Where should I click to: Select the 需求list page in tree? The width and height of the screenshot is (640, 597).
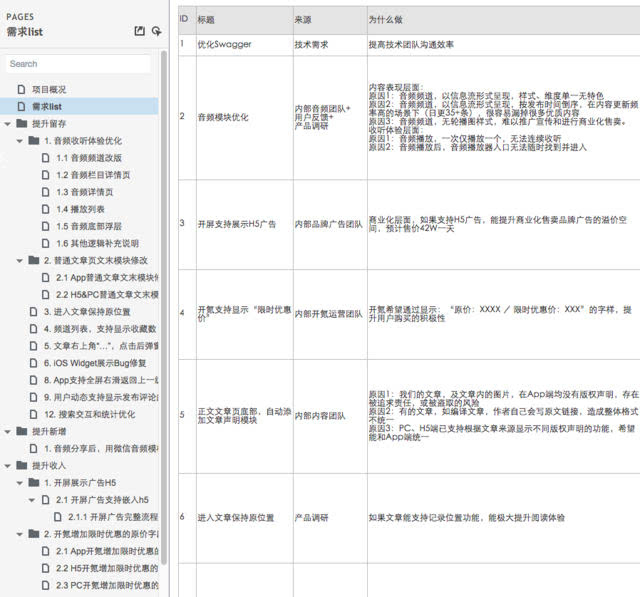click(47, 106)
